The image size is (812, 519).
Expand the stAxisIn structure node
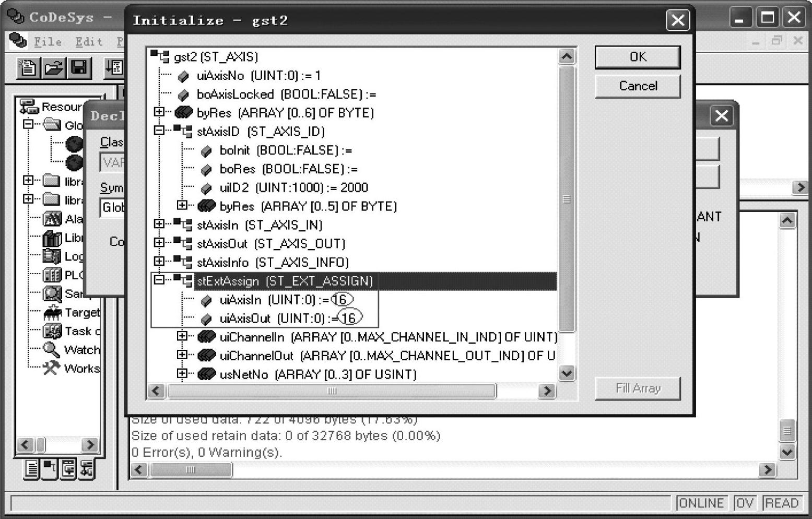tap(159, 224)
